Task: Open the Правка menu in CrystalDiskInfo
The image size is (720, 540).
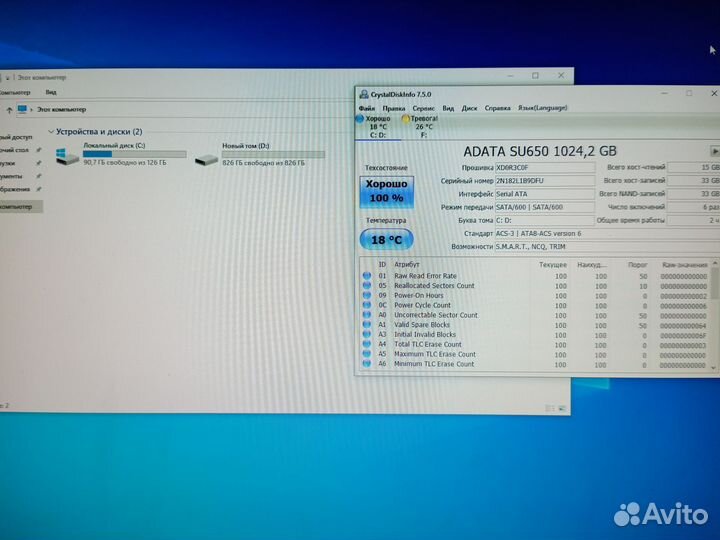Action: pos(394,108)
